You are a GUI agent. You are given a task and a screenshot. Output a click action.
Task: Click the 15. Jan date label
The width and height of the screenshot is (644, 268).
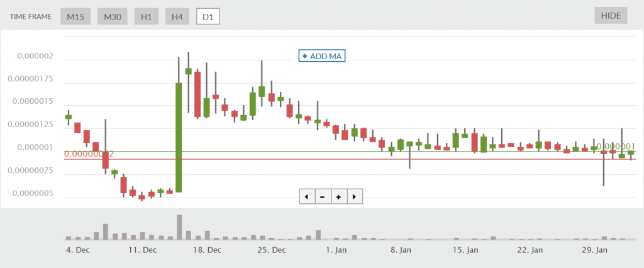466,250
